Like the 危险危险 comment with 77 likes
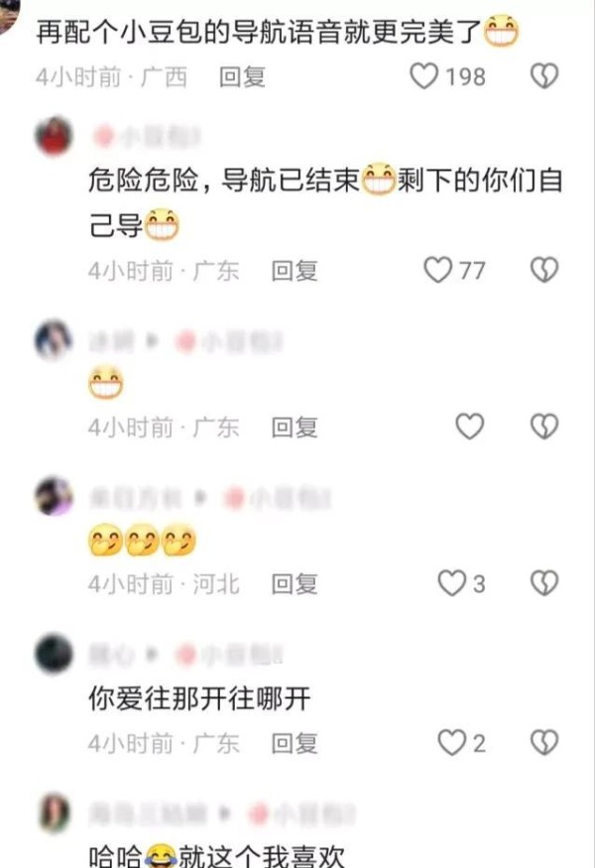The height and width of the screenshot is (868, 595). (437, 270)
